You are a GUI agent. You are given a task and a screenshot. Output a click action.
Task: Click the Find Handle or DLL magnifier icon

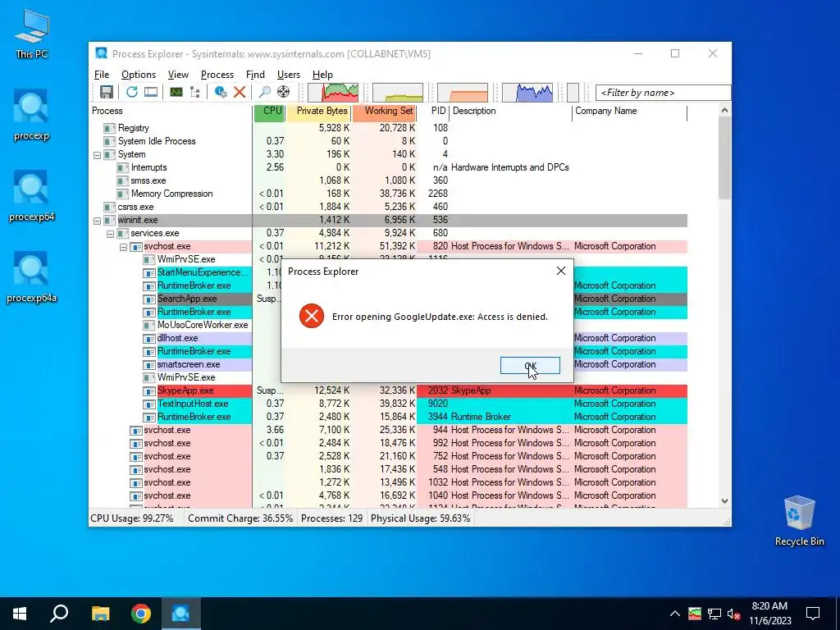(x=264, y=92)
